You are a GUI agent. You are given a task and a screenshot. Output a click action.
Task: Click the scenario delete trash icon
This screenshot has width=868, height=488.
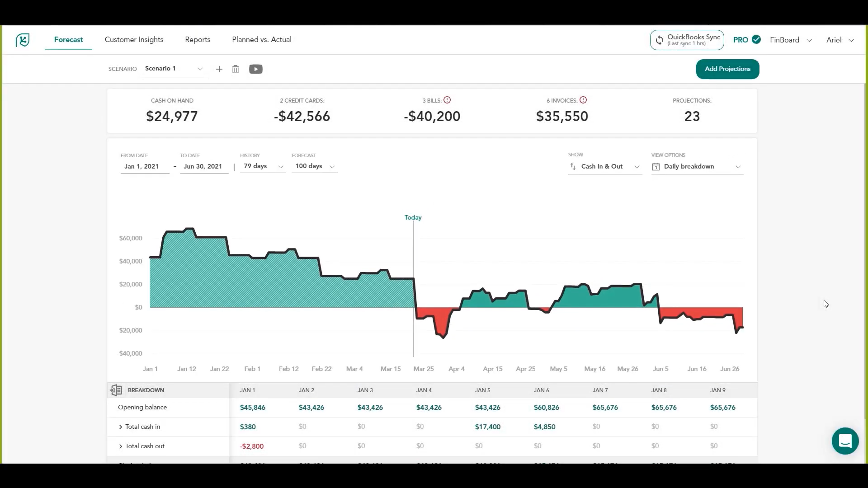point(236,69)
